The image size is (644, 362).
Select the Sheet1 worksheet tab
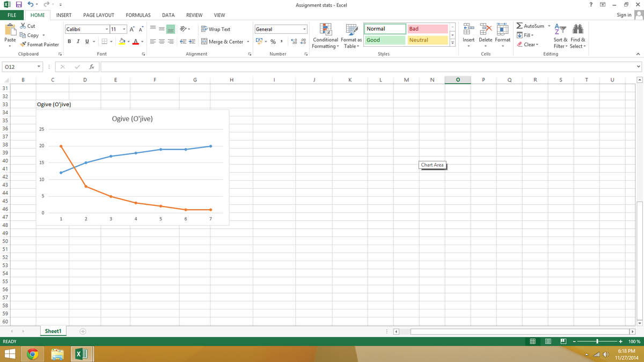point(53,331)
